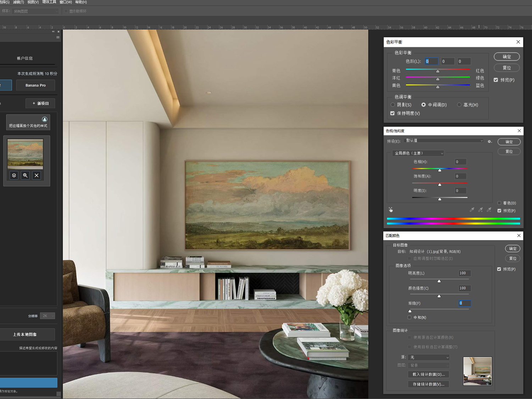This screenshot has height=399, width=532.
Task: Confirm Color Balance with 确定
Action: (507, 57)
